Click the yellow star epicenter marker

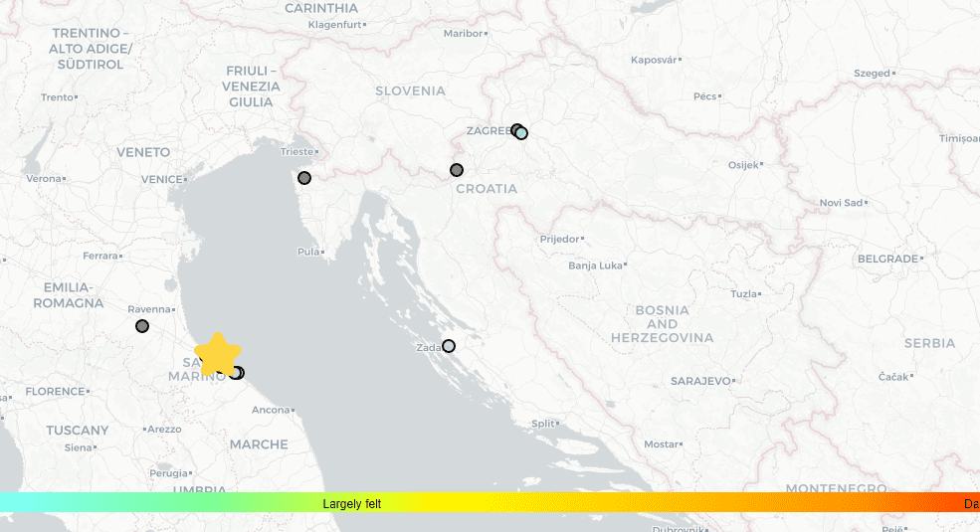[x=218, y=354]
